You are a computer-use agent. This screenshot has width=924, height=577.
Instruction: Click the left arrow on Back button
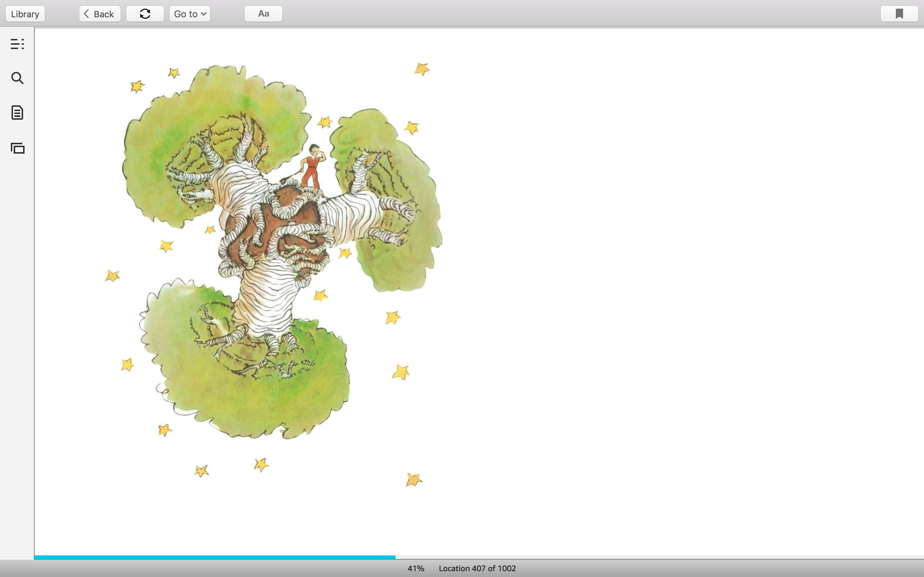click(86, 14)
